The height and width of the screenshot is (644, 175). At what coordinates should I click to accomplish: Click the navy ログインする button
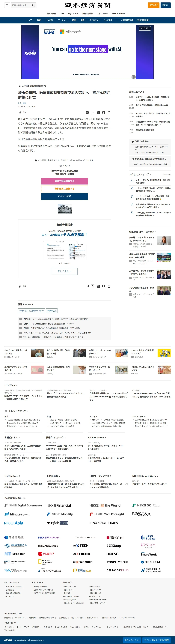(64, 196)
